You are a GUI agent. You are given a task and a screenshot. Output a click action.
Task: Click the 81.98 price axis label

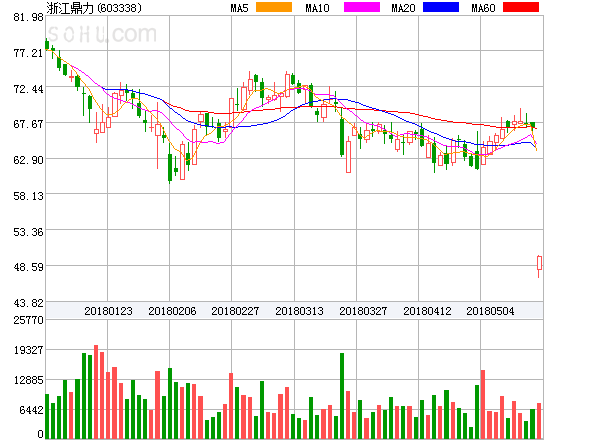(x=28, y=17)
